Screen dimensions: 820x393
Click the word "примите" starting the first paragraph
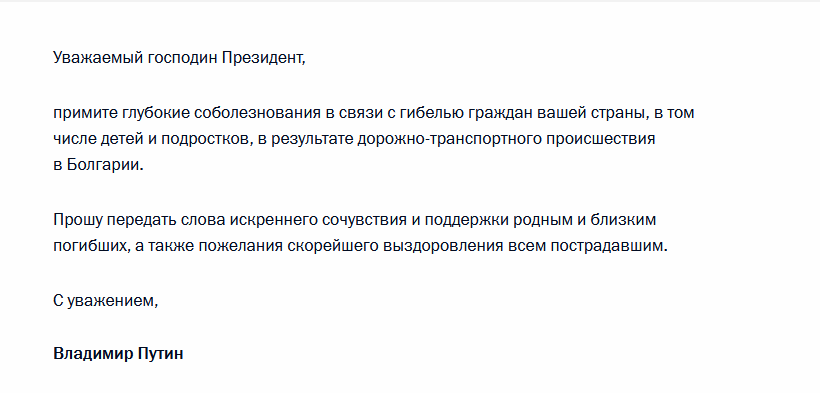(x=86, y=113)
